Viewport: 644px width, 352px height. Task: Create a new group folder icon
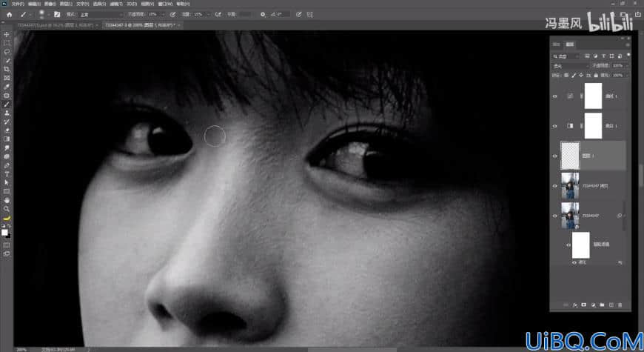pyautogui.click(x=602, y=305)
